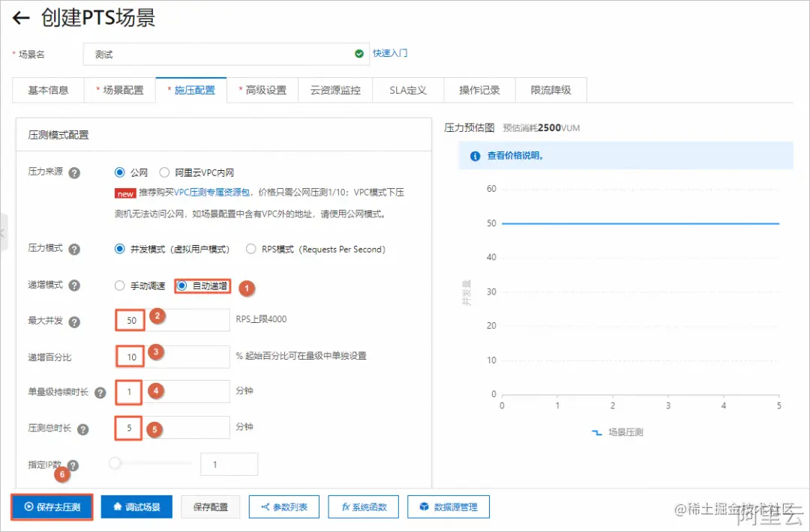
Task: Select 手动调速 increment mode
Action: [x=120, y=285]
